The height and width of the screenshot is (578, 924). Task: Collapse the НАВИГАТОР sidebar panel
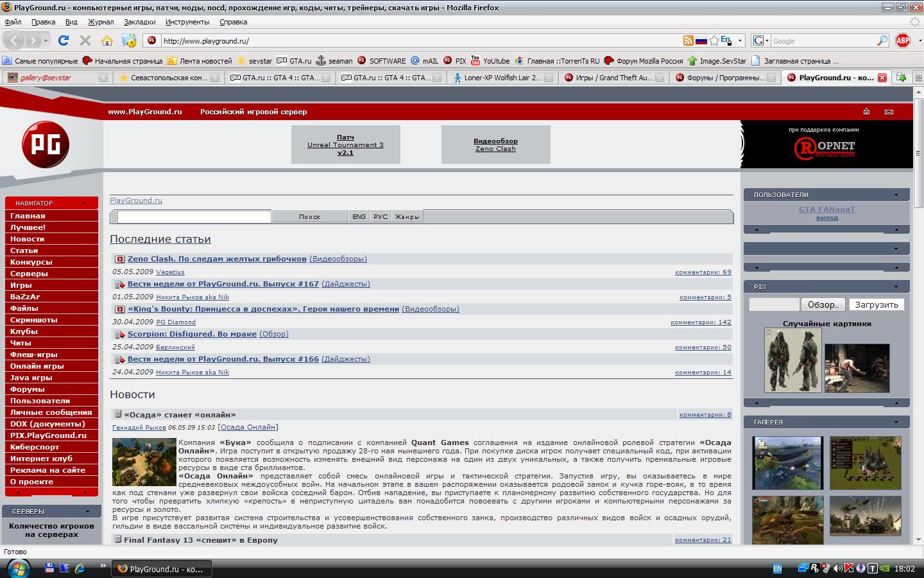[84, 203]
